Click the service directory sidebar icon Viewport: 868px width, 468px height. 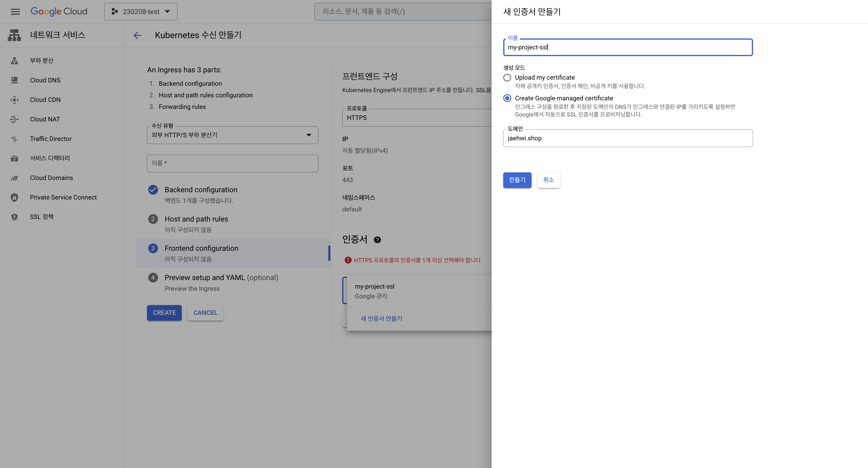click(x=14, y=158)
